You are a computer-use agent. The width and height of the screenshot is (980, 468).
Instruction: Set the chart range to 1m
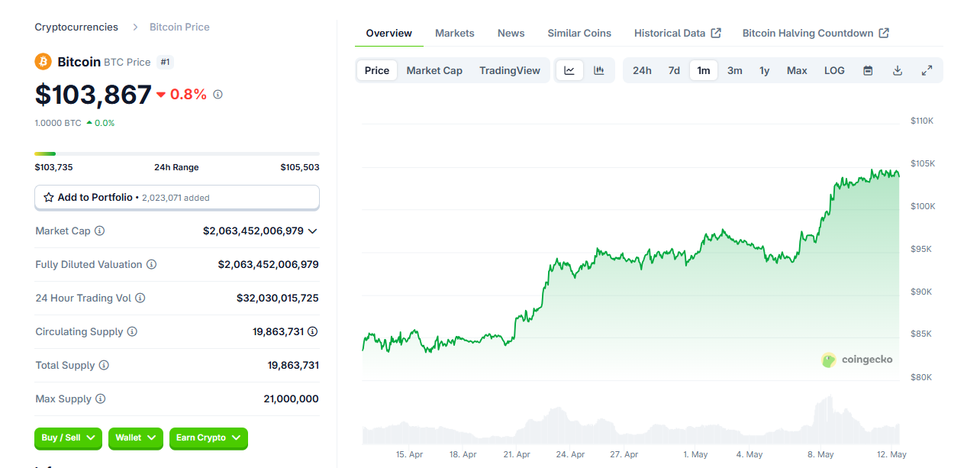704,70
